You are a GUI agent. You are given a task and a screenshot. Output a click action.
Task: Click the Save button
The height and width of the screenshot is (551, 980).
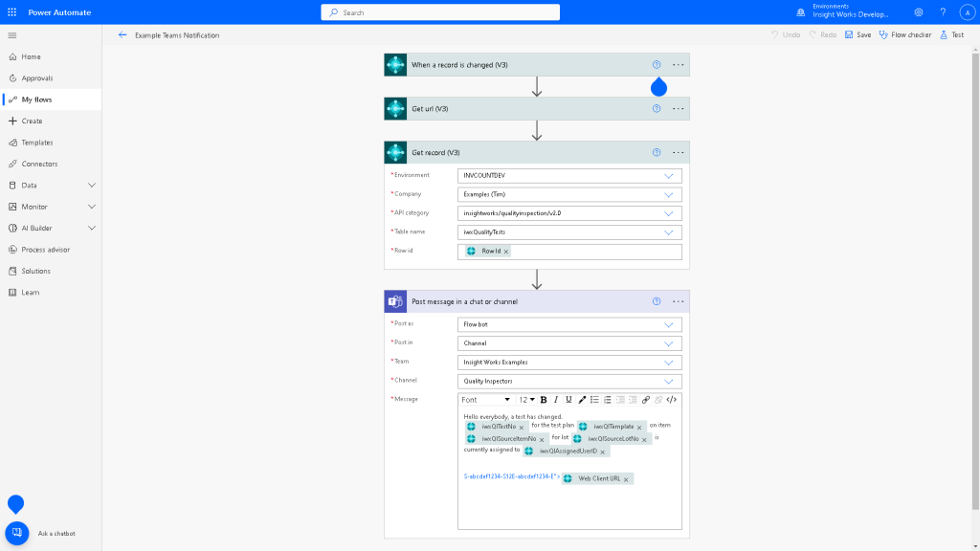coord(857,35)
